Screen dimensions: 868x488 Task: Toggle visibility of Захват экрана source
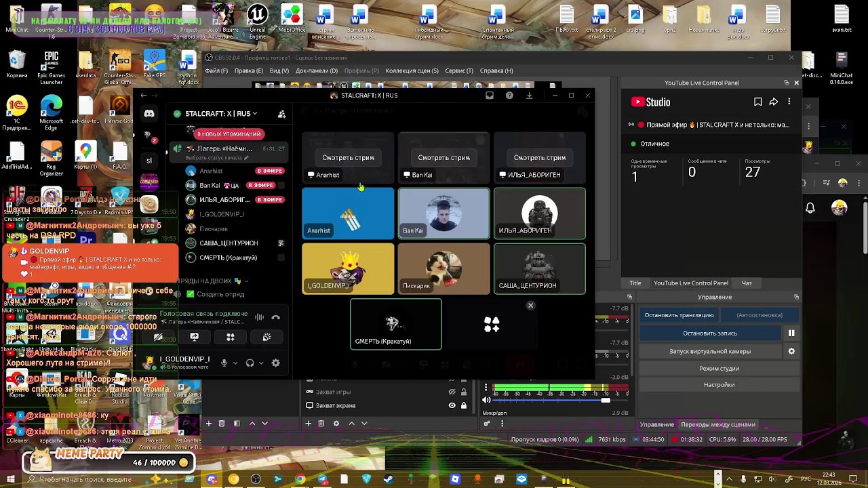click(x=452, y=405)
